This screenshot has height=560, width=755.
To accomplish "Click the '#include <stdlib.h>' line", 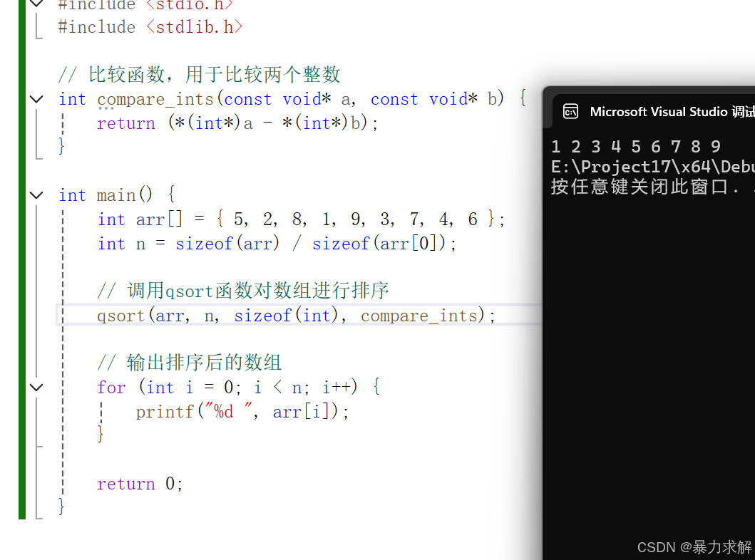I will click(x=150, y=27).
